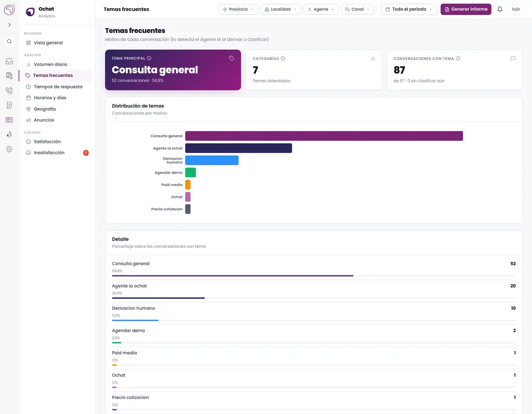Open the Canal filter dropdown
This screenshot has width=532, height=414.
coord(357,10)
